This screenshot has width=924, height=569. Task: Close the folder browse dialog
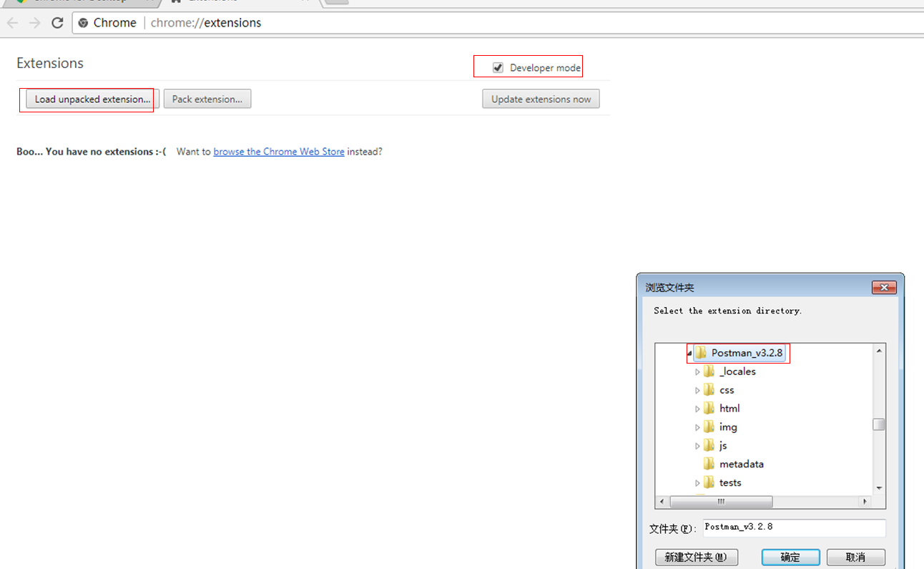pyautogui.click(x=884, y=288)
